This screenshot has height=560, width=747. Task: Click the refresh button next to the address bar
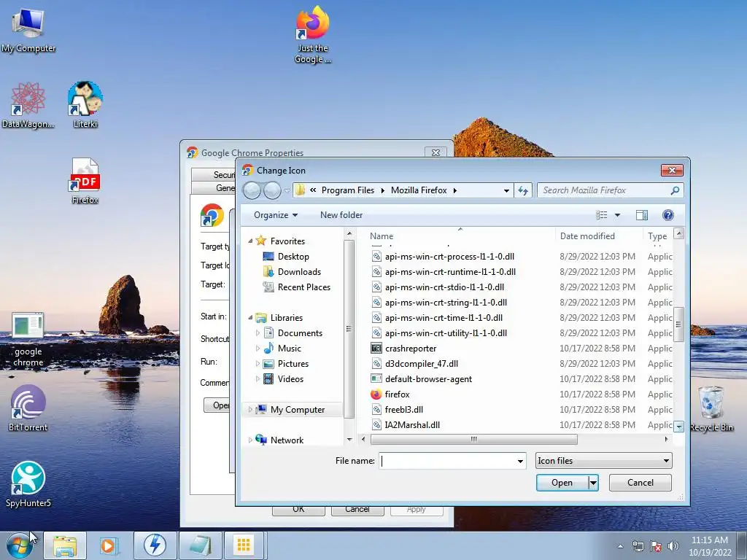click(x=523, y=190)
